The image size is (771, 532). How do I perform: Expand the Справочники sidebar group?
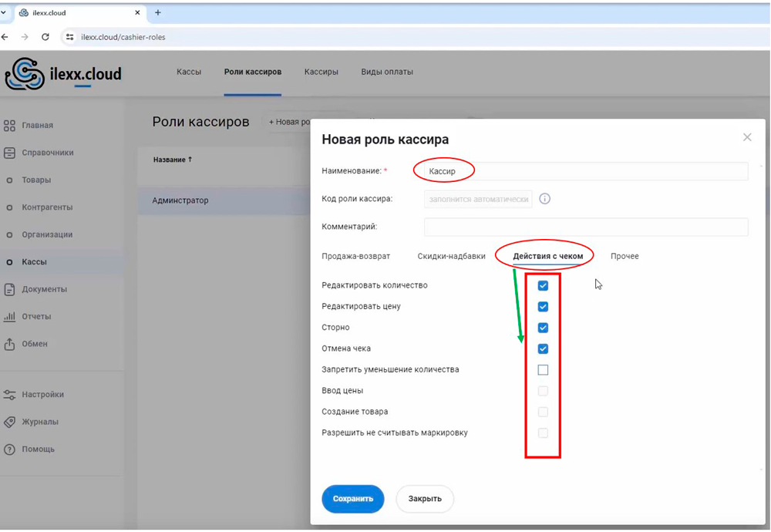click(47, 153)
